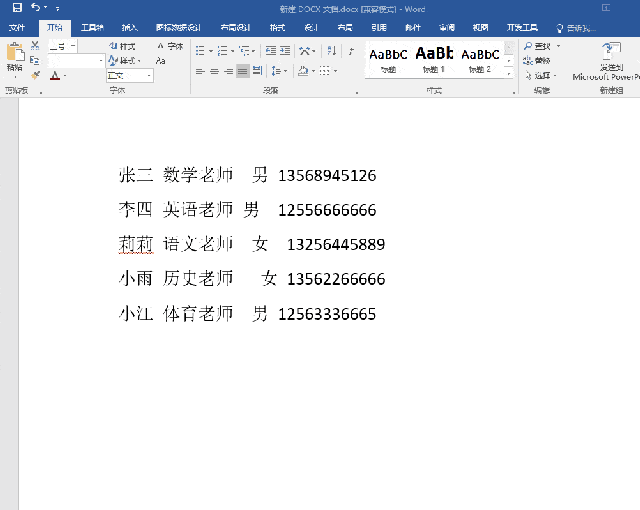Open the Asian layout options button
This screenshot has width=640, height=510.
pyautogui.click(x=307, y=51)
